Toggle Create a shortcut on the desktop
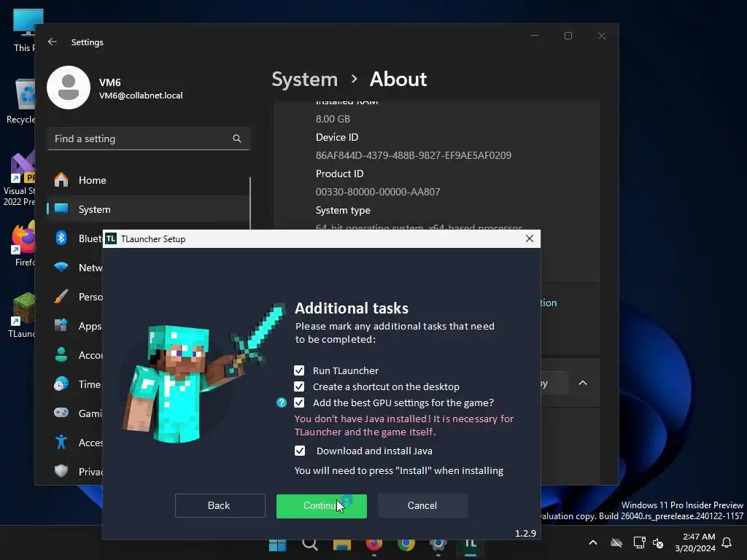The width and height of the screenshot is (747, 560). click(298, 386)
